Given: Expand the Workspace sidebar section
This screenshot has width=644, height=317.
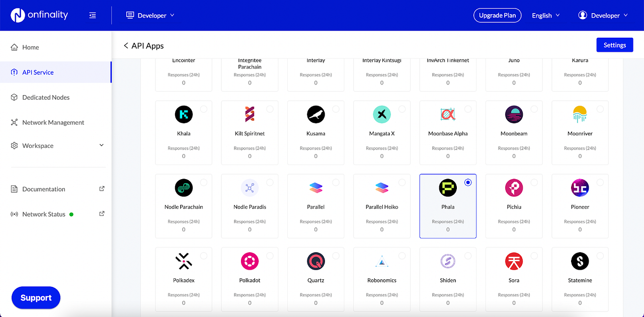Looking at the screenshot, I should coord(58,145).
